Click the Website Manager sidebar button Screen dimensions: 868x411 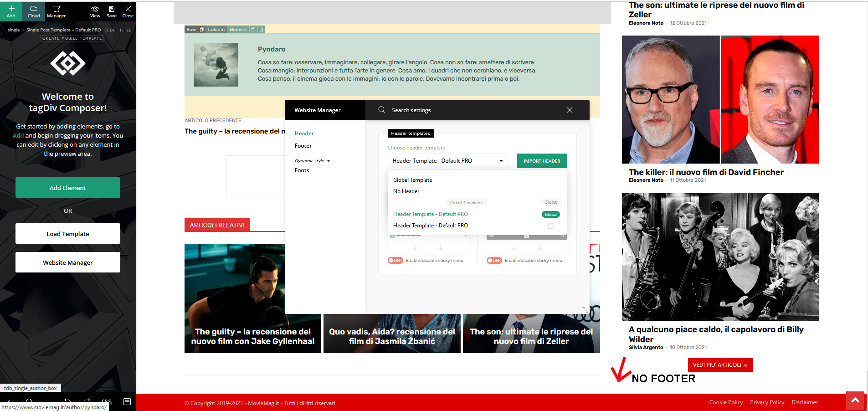tap(68, 262)
